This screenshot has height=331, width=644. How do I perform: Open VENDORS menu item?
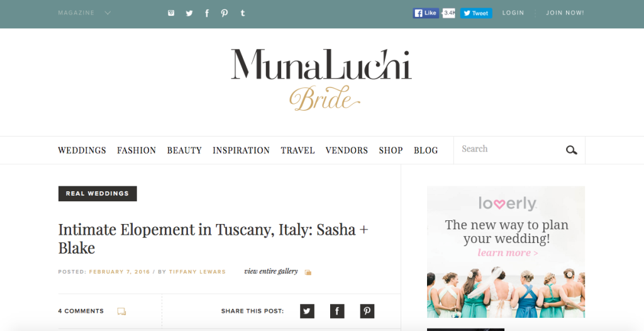coord(347,150)
